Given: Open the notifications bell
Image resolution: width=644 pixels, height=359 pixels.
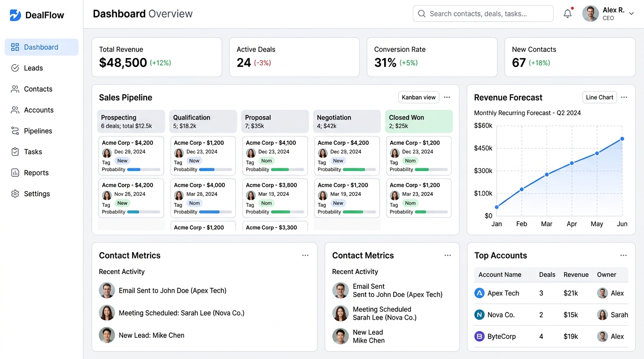Looking at the screenshot, I should [568, 14].
